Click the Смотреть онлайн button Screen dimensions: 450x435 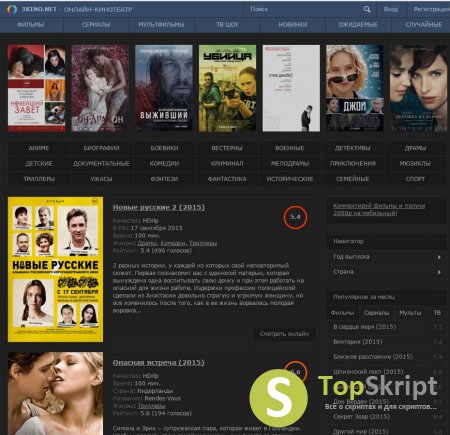pos(284,334)
